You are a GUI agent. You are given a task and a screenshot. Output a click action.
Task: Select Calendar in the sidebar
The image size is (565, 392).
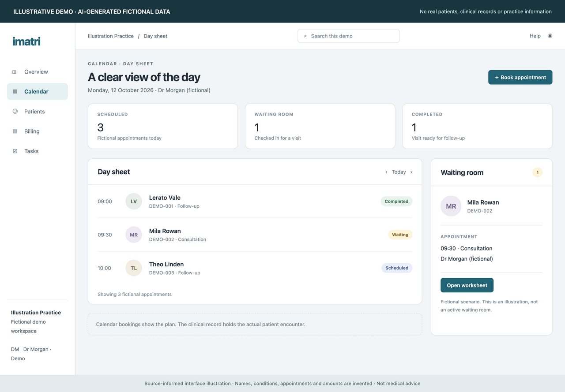(38, 92)
